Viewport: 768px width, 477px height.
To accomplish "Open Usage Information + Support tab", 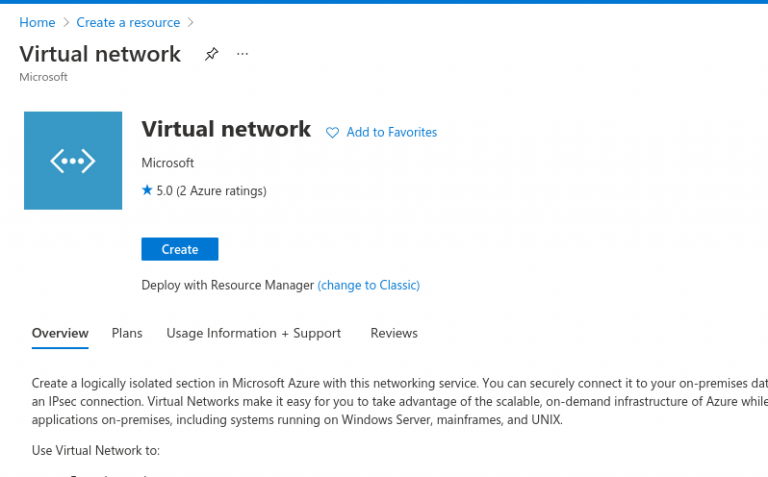I will (x=253, y=333).
